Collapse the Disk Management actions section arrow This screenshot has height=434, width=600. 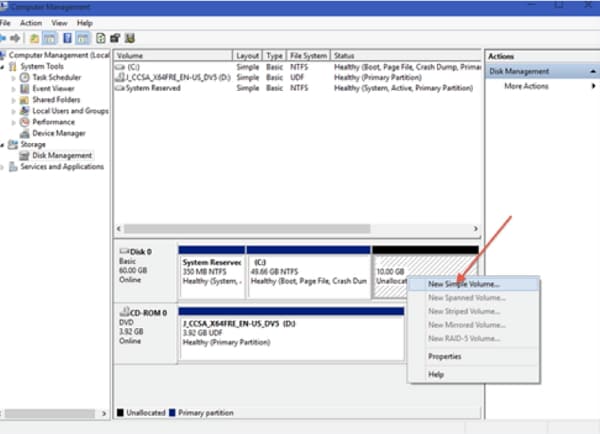pyautogui.click(x=593, y=72)
